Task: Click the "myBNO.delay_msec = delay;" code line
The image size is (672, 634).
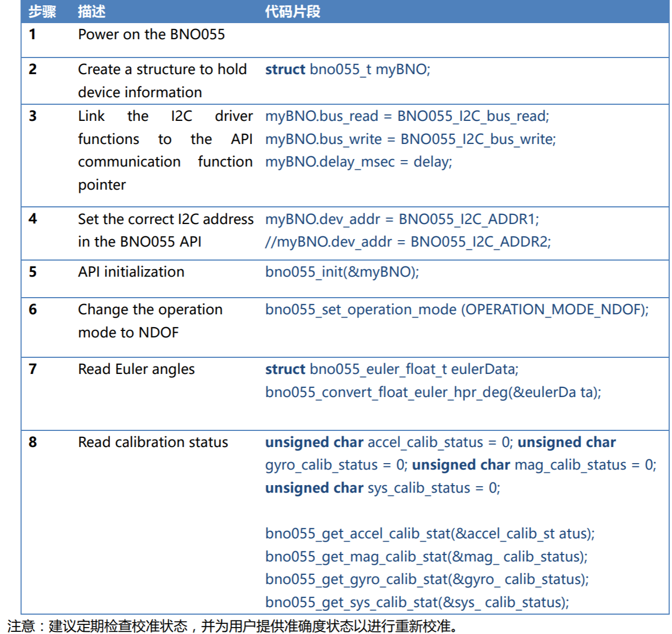Action: point(360,162)
